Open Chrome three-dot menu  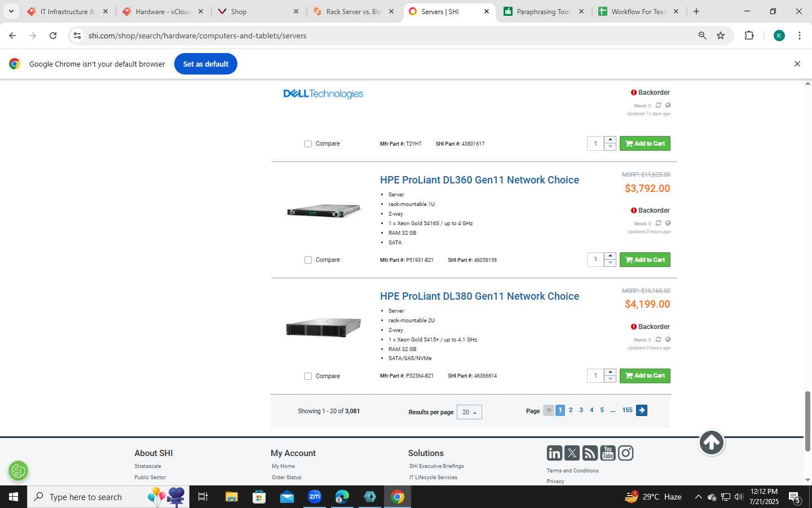pos(800,36)
